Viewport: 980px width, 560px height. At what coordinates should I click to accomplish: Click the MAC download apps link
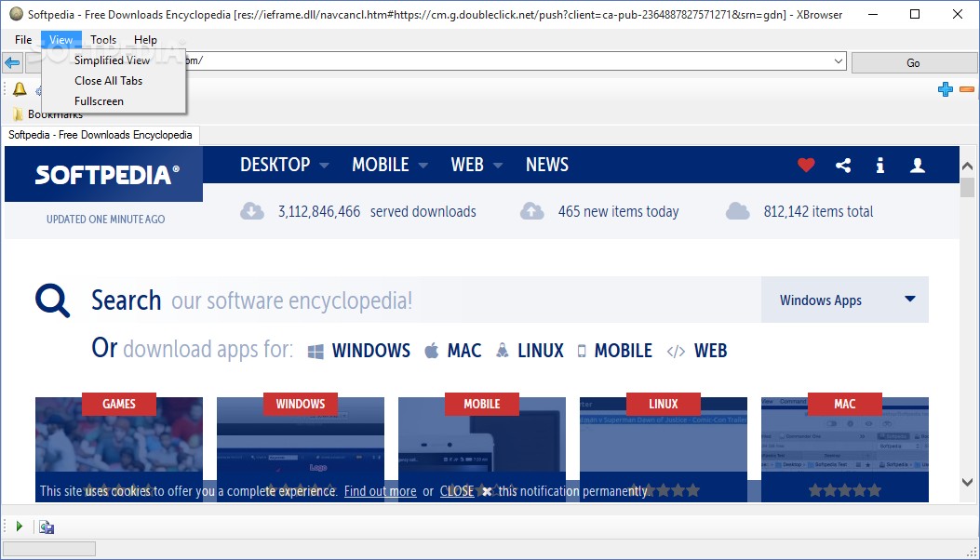[x=453, y=351]
